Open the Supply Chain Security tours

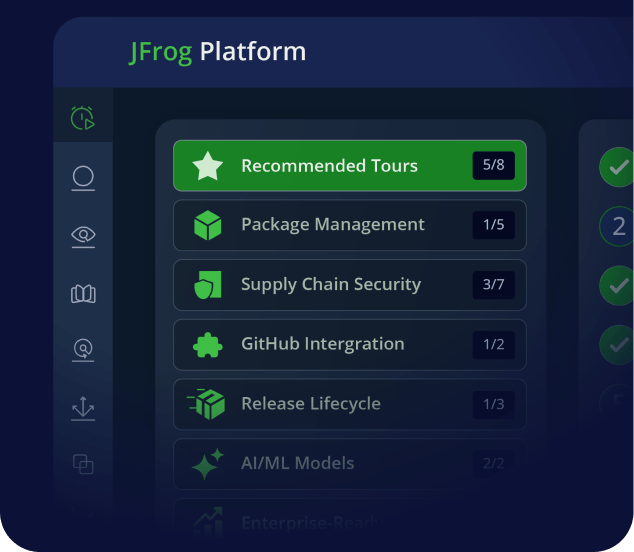coord(349,285)
